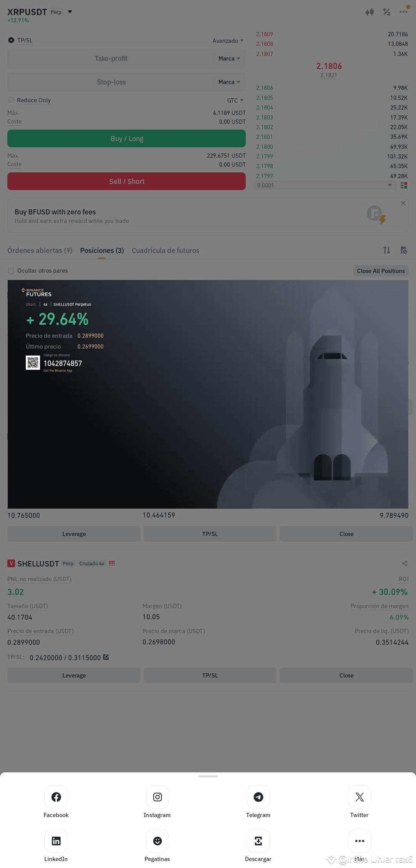Tap Buy BFUSD with zero fees banner
The image size is (416, 868).
[208, 216]
